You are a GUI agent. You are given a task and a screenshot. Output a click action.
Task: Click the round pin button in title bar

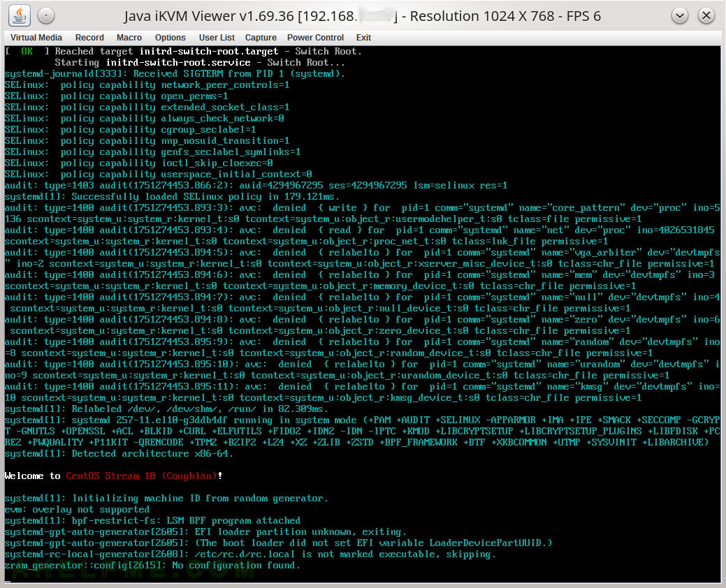[46, 16]
